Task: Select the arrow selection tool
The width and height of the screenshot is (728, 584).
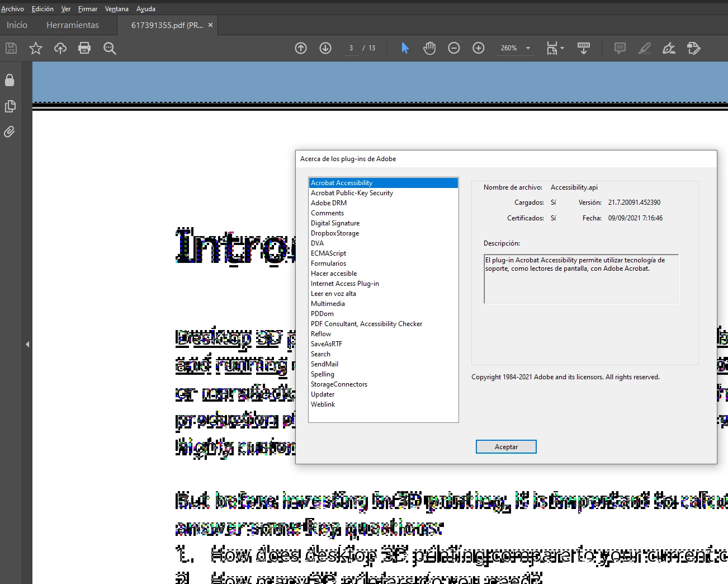Action: (x=405, y=48)
